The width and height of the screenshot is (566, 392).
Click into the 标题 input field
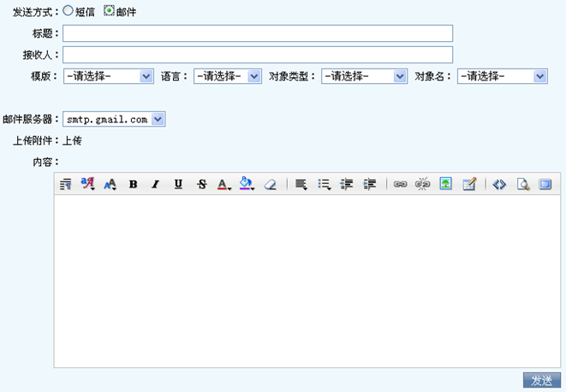tap(258, 33)
